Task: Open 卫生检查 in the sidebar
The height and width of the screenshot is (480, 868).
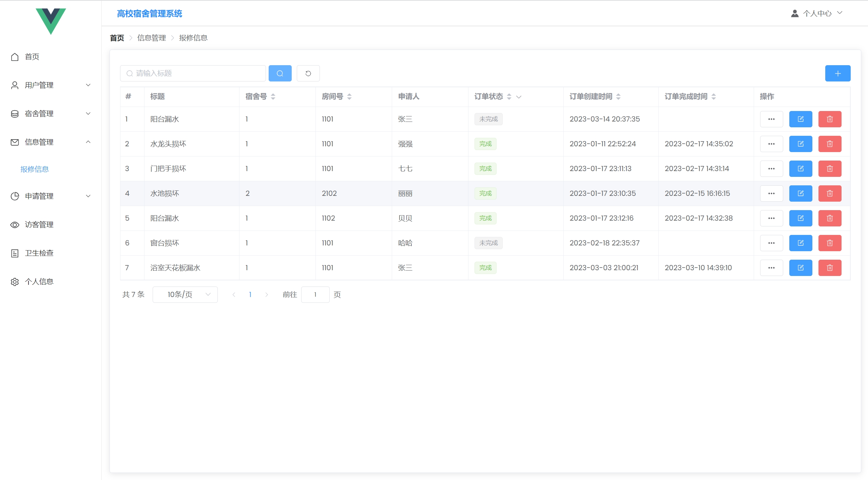Action: [39, 253]
